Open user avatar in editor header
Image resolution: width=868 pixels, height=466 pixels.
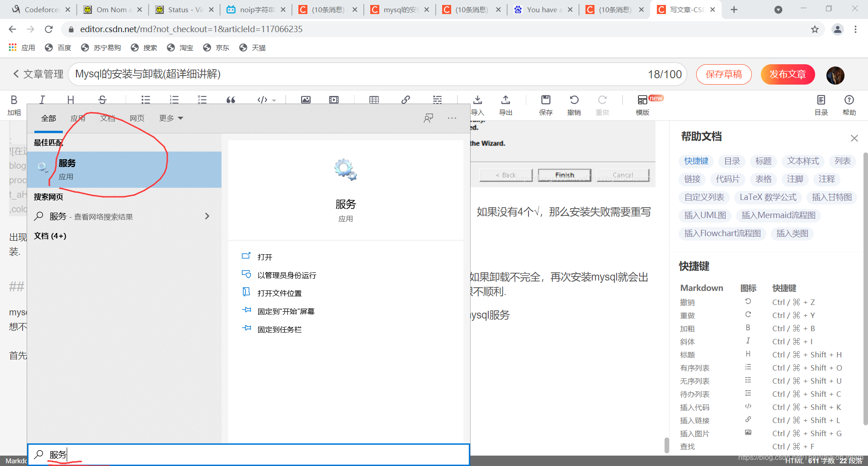835,75
